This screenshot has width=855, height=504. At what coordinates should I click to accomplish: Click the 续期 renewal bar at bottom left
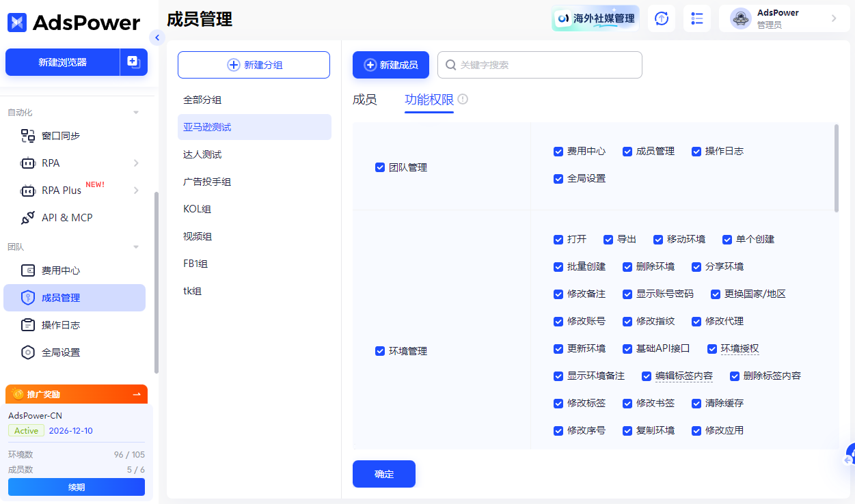pyautogui.click(x=76, y=486)
